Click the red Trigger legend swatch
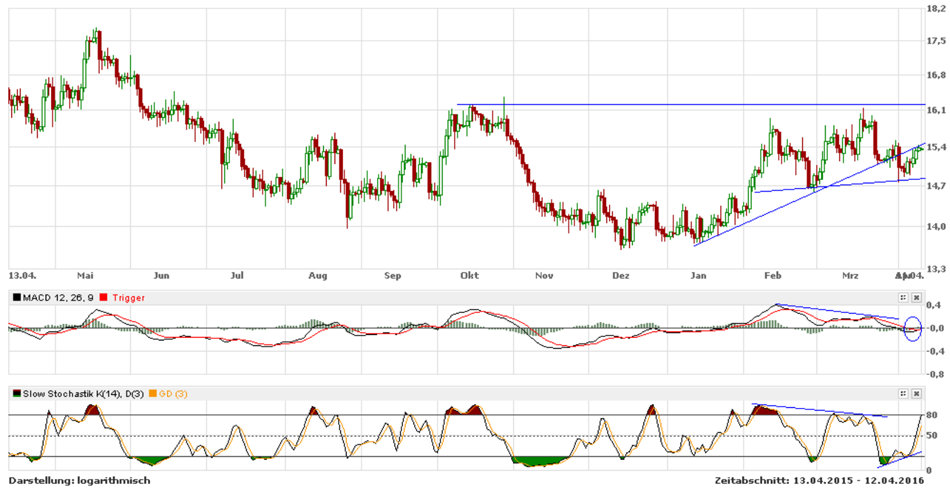Viewport: 950px width, 490px height. click(x=105, y=297)
